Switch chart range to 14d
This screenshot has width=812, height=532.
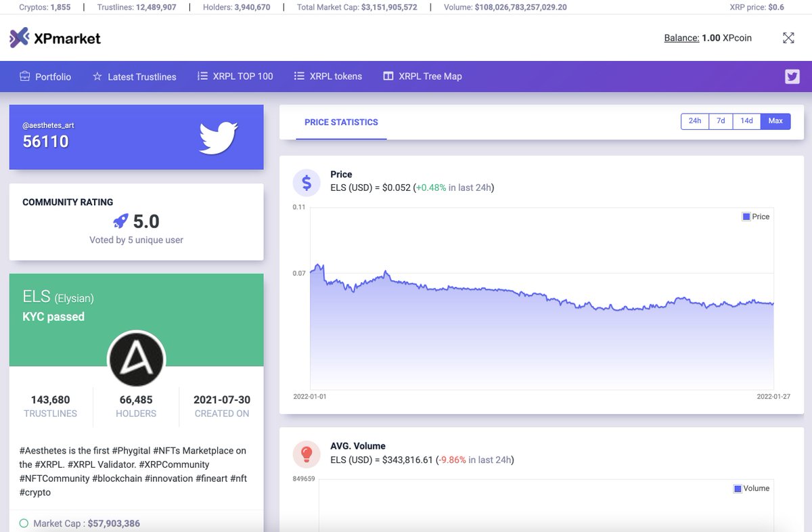click(746, 121)
